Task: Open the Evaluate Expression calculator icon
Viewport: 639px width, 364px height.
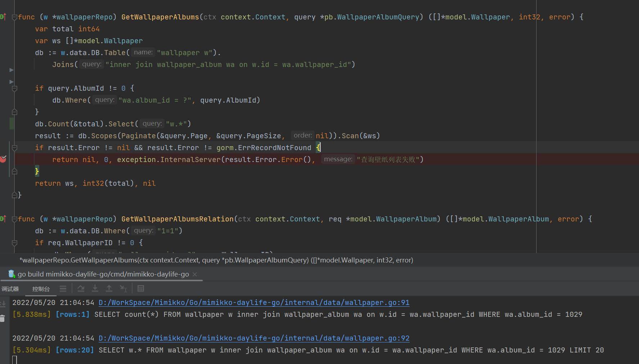Action: 141,288
